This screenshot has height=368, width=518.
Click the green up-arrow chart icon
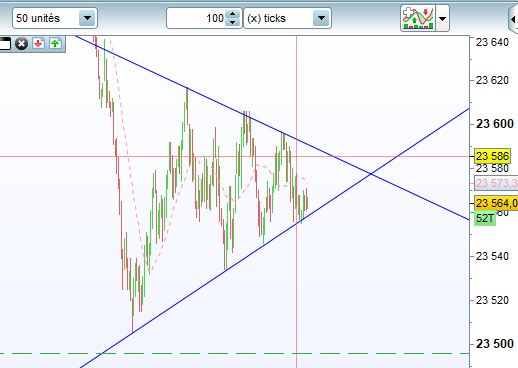[55, 44]
